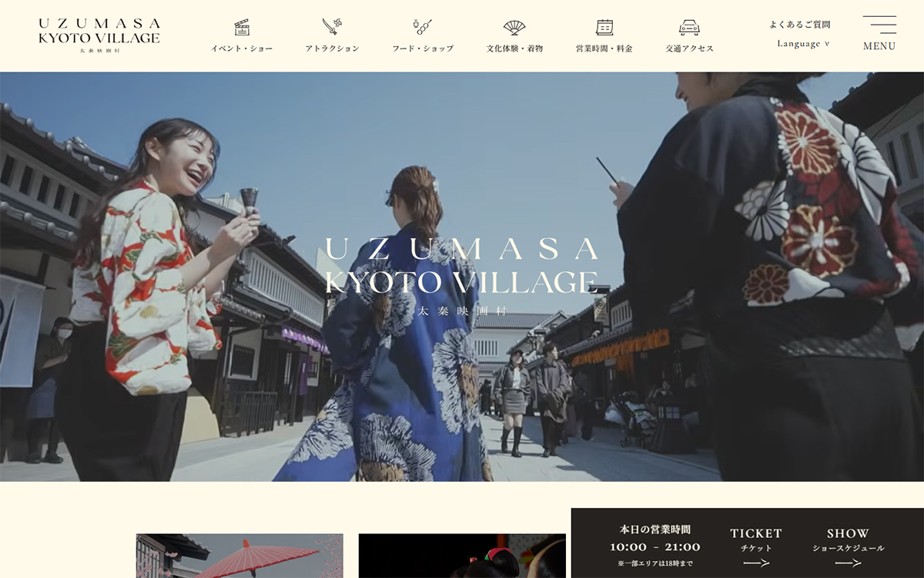Screen dimensions: 924x578
Task: Open the red umbrella thumbnail card
Action: (239, 556)
